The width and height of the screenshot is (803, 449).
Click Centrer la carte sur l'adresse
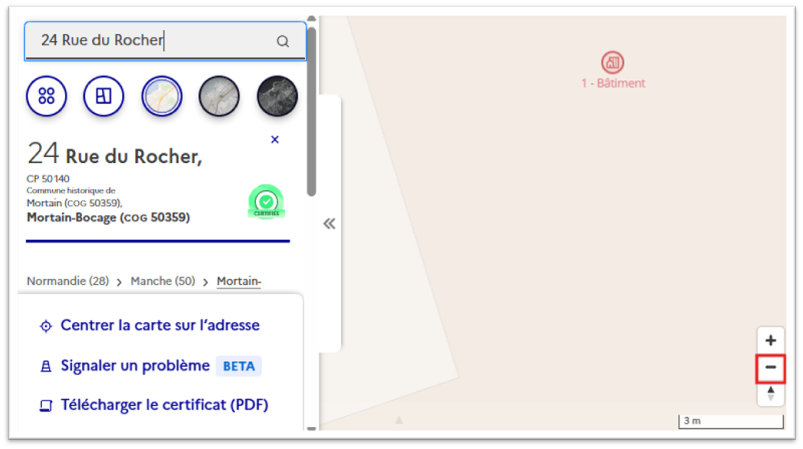click(x=160, y=326)
